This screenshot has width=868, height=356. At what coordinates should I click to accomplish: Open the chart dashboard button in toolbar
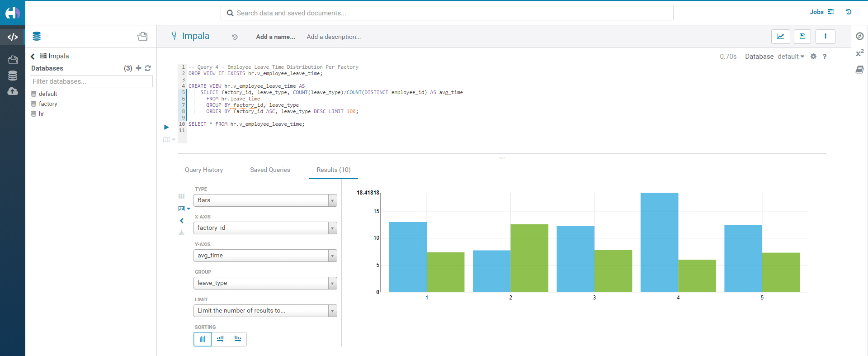click(x=780, y=36)
